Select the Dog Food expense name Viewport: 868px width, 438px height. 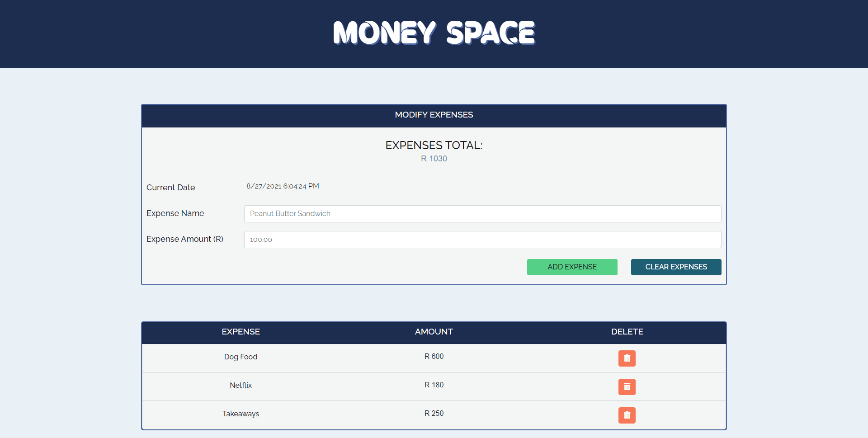coord(241,357)
